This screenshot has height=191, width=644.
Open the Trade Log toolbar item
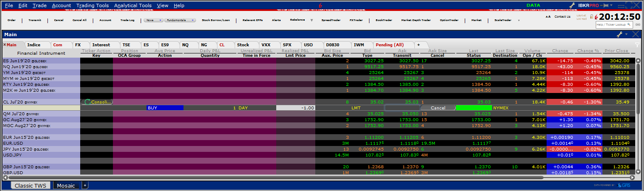128,20
